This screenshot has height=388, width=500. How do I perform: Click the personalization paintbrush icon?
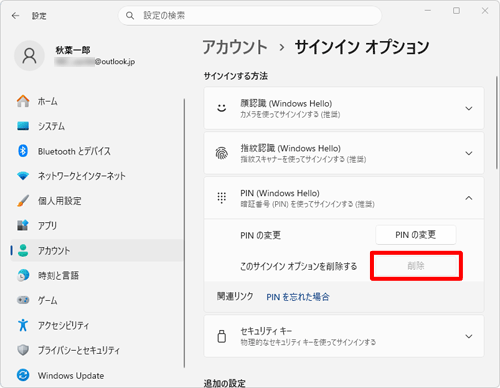(23, 201)
